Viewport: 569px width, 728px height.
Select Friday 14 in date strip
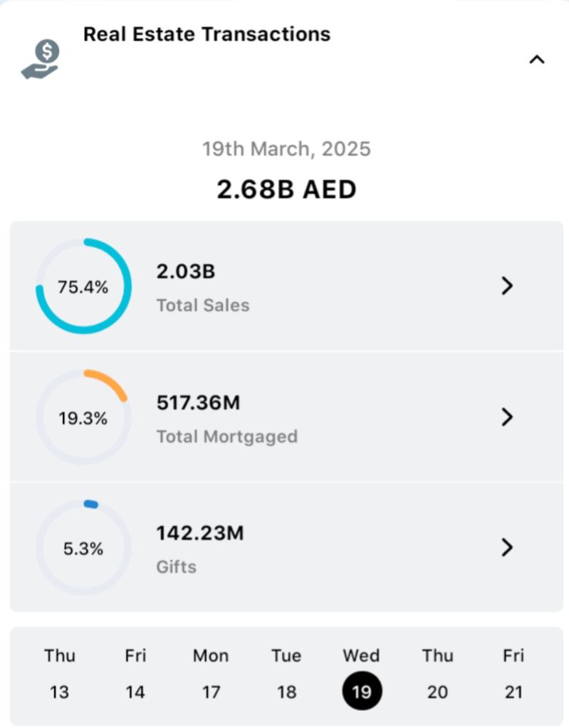135,673
